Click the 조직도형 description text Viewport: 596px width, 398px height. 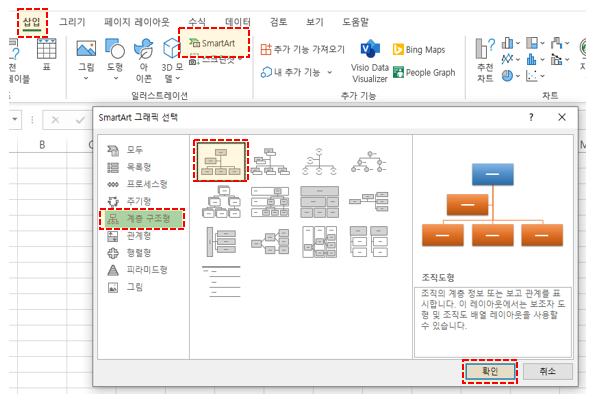pos(493,309)
